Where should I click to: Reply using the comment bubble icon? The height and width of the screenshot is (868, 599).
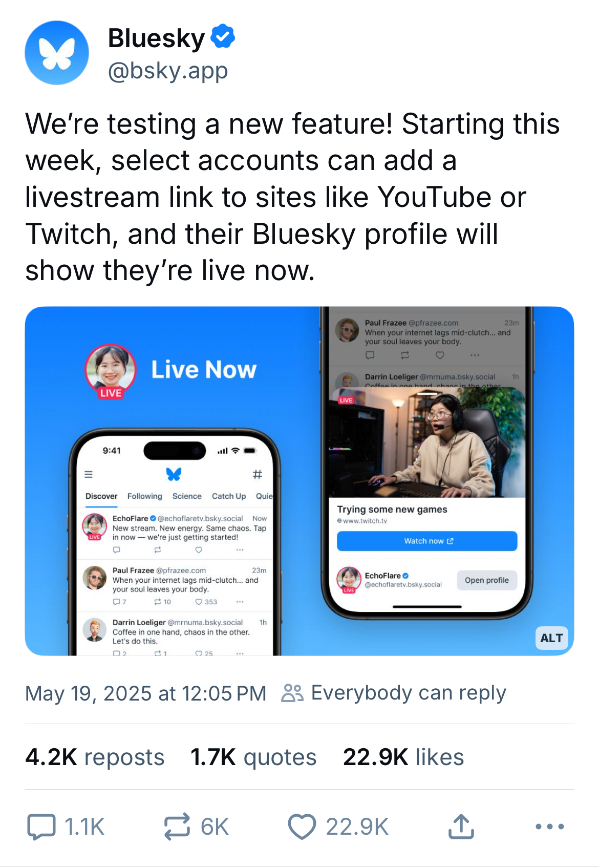click(41, 827)
